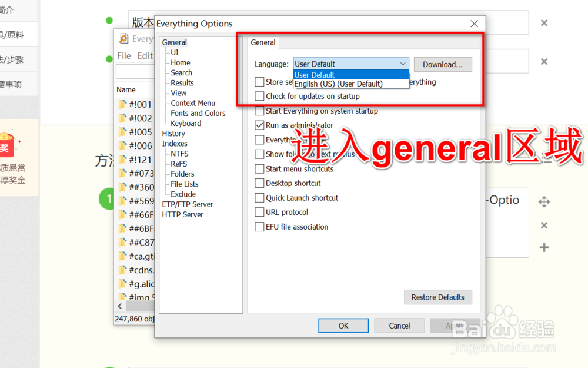Open Search options page

pyautogui.click(x=182, y=73)
